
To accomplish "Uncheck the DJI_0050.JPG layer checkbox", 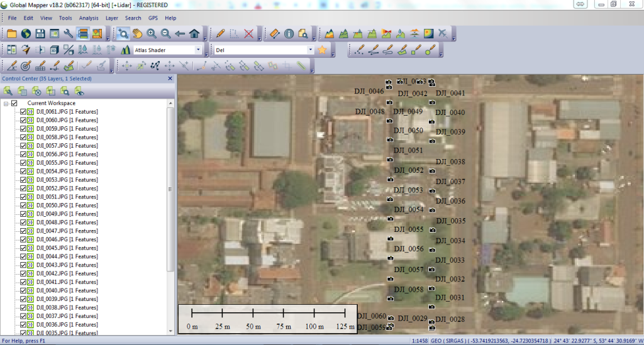I will tap(23, 205).
